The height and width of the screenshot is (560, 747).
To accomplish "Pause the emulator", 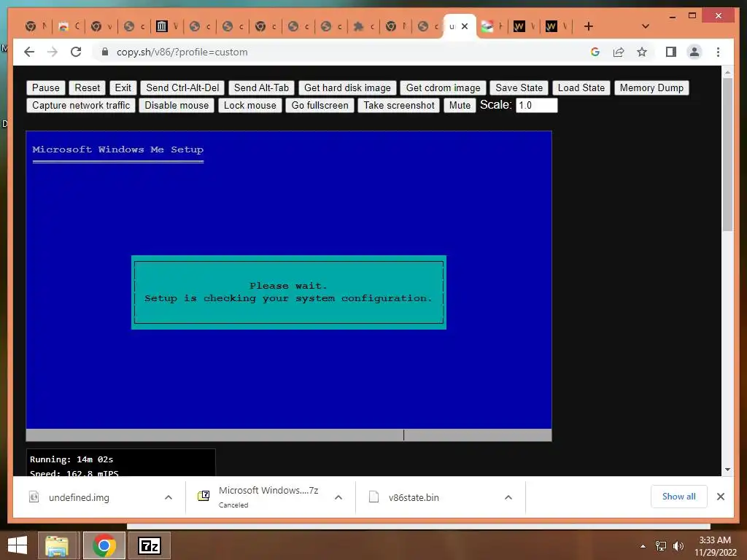I will (x=46, y=87).
